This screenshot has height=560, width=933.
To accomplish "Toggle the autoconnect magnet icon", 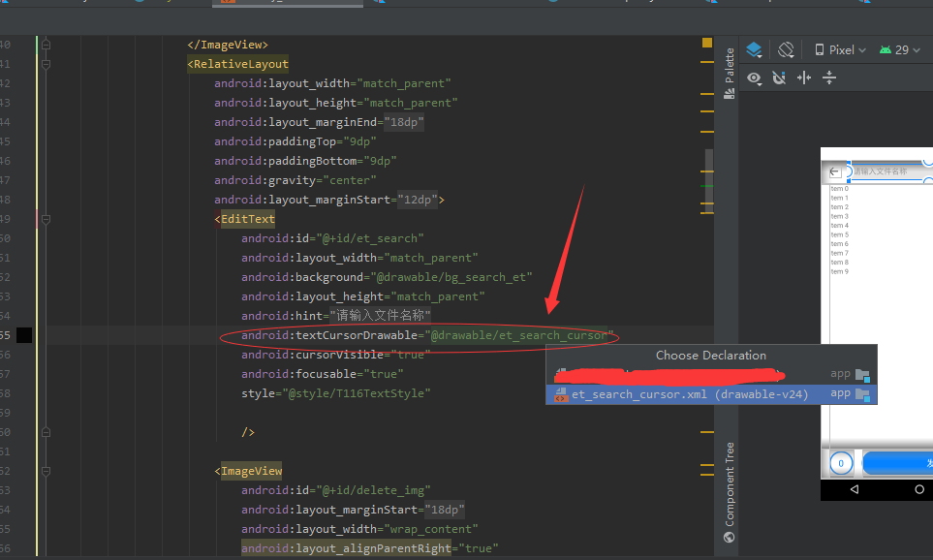I will (779, 78).
